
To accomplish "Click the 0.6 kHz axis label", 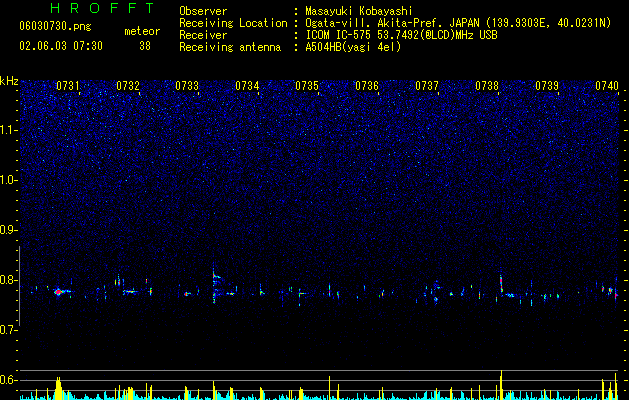I will point(9,380).
